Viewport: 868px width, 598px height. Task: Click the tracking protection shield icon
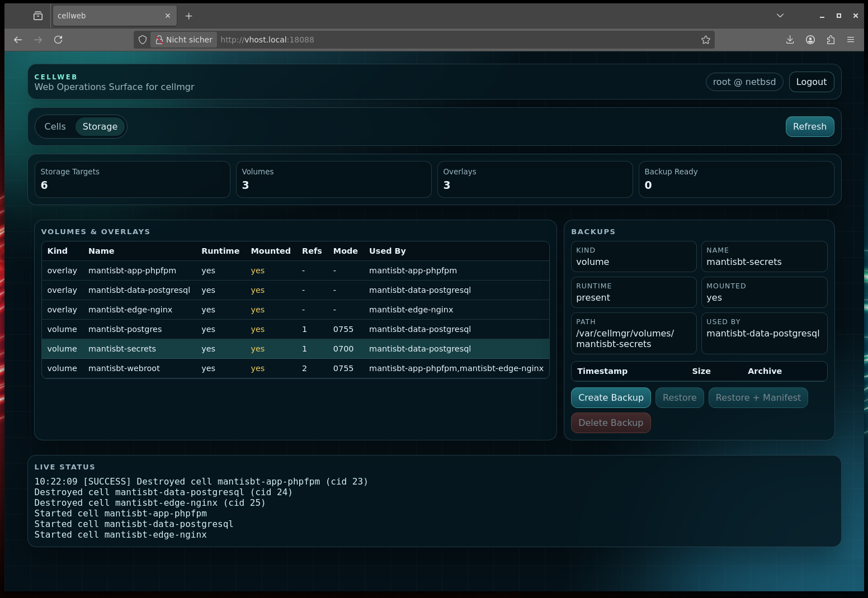coord(143,40)
